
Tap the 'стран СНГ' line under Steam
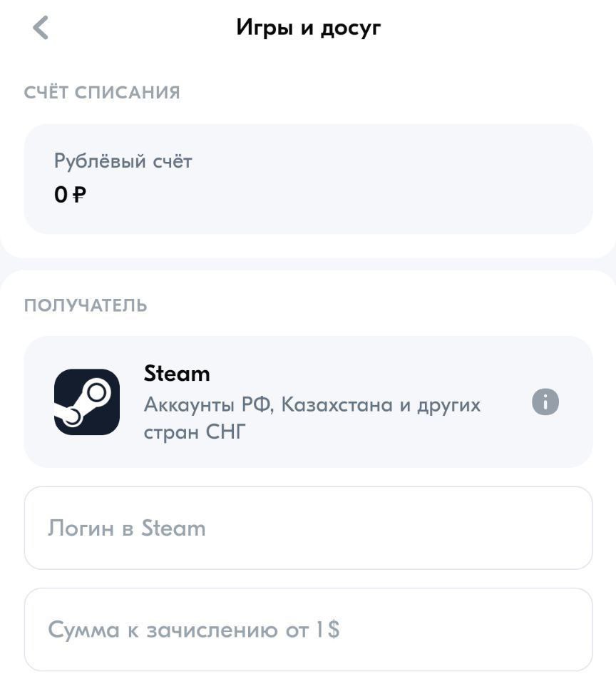195,432
